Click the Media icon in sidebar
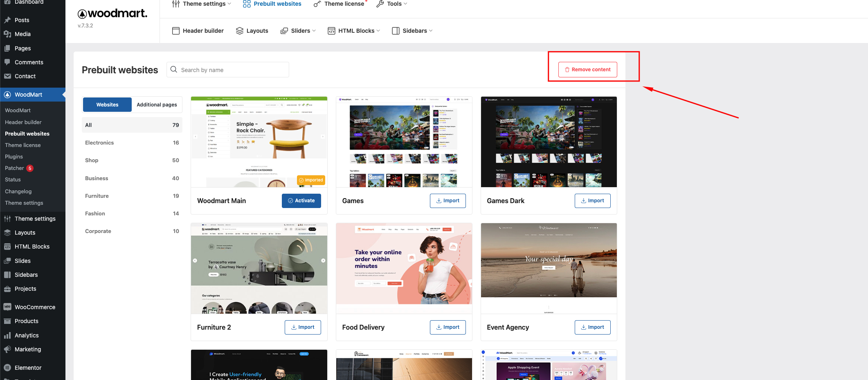This screenshot has height=380, width=868. tap(7, 34)
